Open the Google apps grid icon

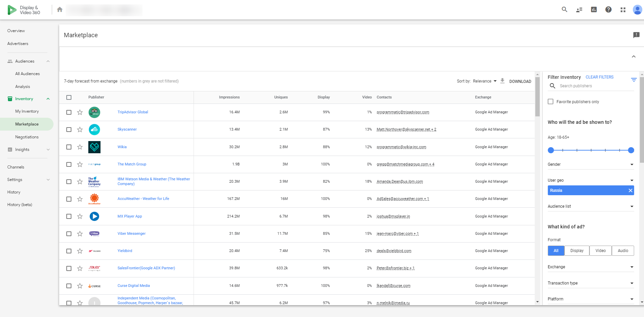pos(623,10)
